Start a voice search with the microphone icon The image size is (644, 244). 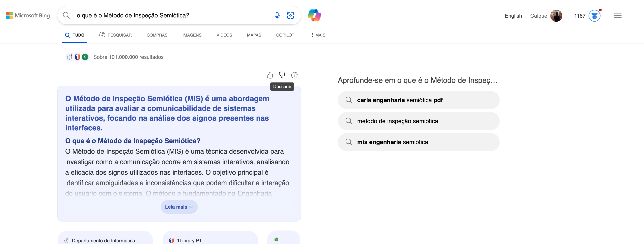277,15
